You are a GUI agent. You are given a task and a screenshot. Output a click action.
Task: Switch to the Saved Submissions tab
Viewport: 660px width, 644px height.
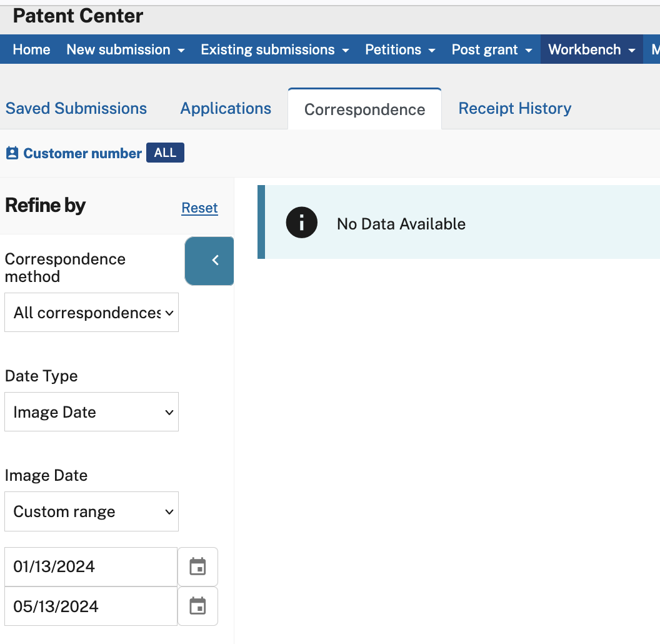pos(76,109)
